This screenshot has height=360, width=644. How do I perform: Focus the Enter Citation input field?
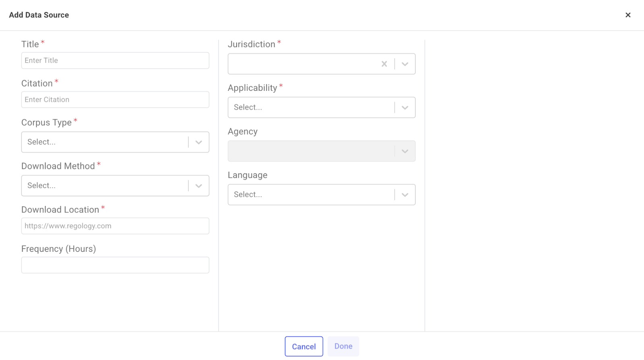coord(115,100)
